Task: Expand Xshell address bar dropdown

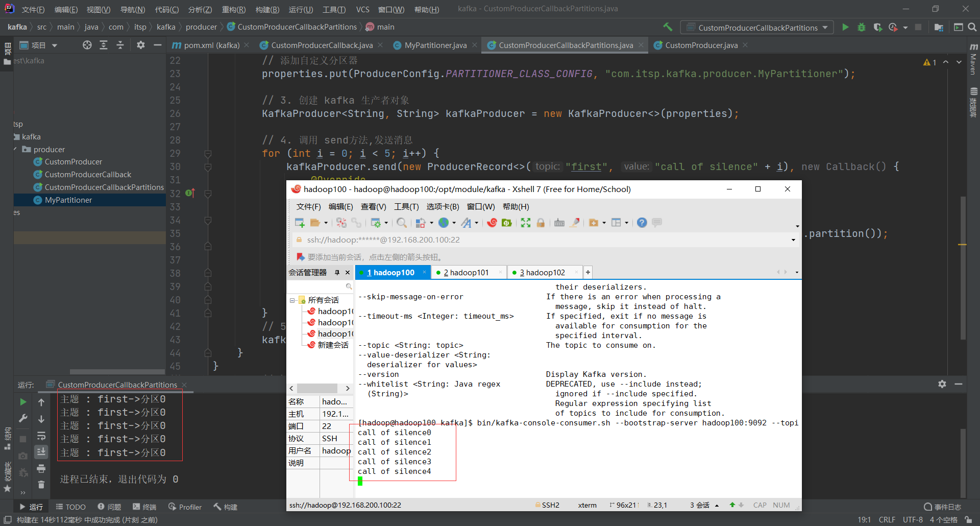Action: click(x=793, y=240)
